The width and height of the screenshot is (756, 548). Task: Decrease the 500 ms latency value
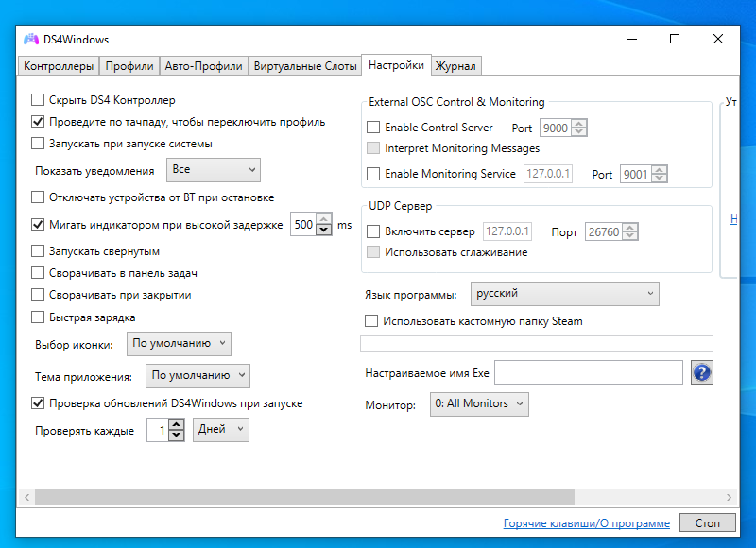[x=324, y=230]
